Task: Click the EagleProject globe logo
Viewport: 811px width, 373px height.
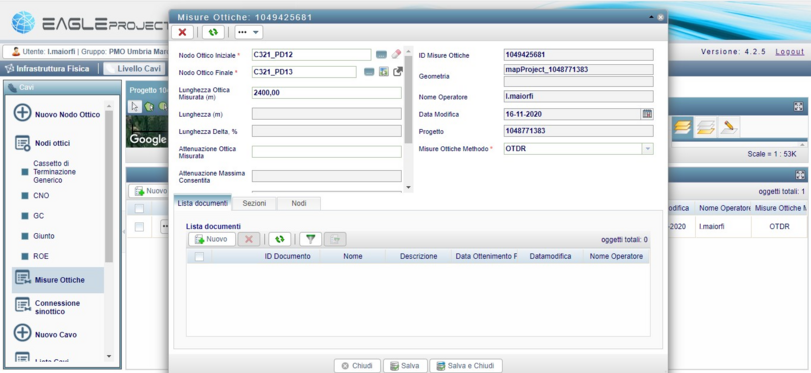Action: coord(23,23)
